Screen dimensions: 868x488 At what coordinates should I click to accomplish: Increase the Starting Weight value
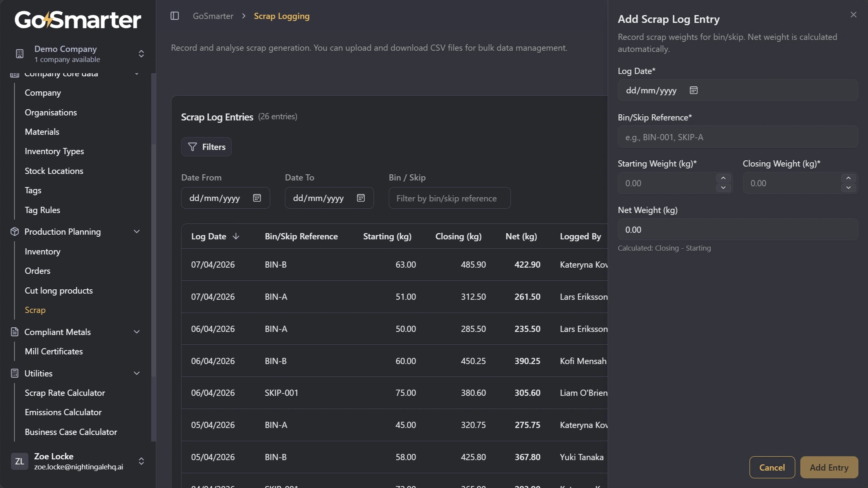[x=723, y=178]
